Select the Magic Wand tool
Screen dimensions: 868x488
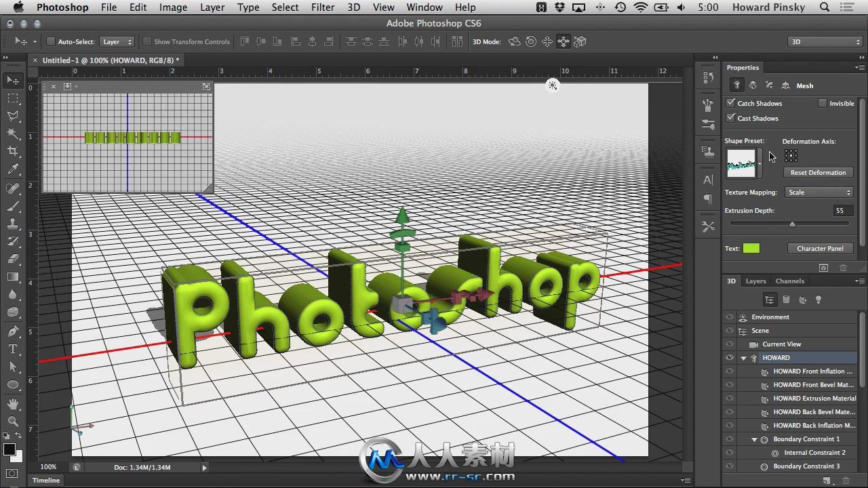click(13, 134)
